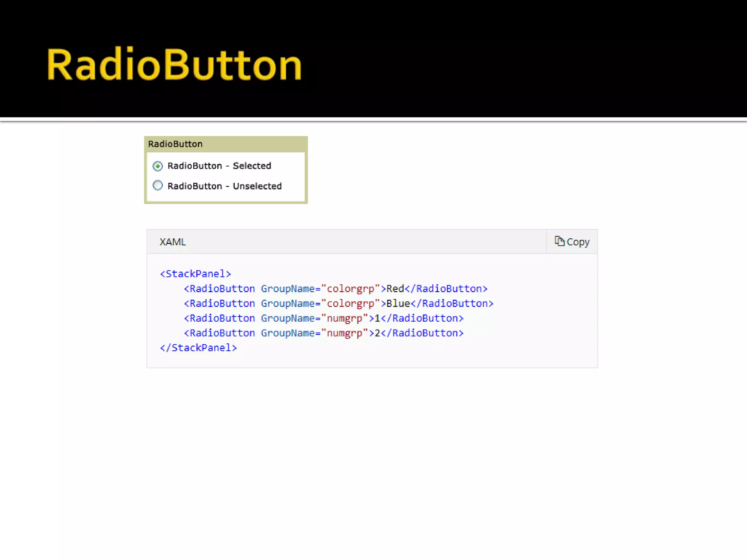Select the 'RadioButton - Unselected' radio circle
Screen dimensions: 747x560
[158, 186]
